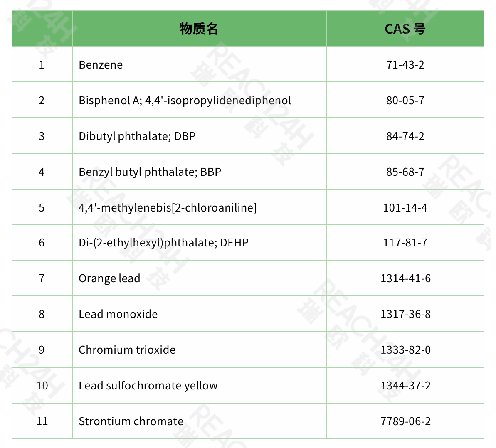Click CAS number 71-43-2
Viewport: 496px width, 448px height.
pyautogui.click(x=405, y=65)
